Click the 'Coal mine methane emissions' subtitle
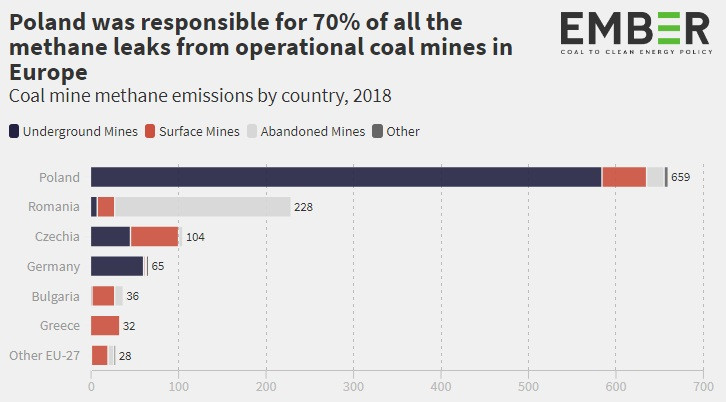The height and width of the screenshot is (402, 726). point(200,96)
